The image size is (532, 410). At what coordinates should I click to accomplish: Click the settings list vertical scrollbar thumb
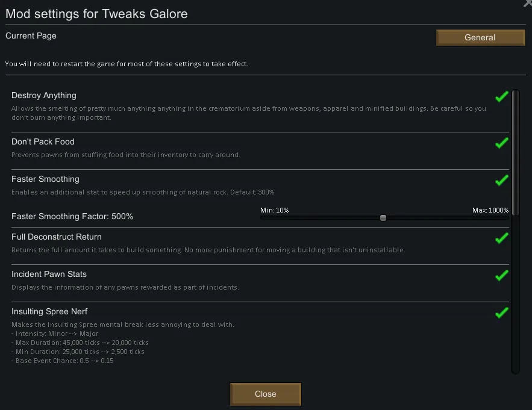515,151
